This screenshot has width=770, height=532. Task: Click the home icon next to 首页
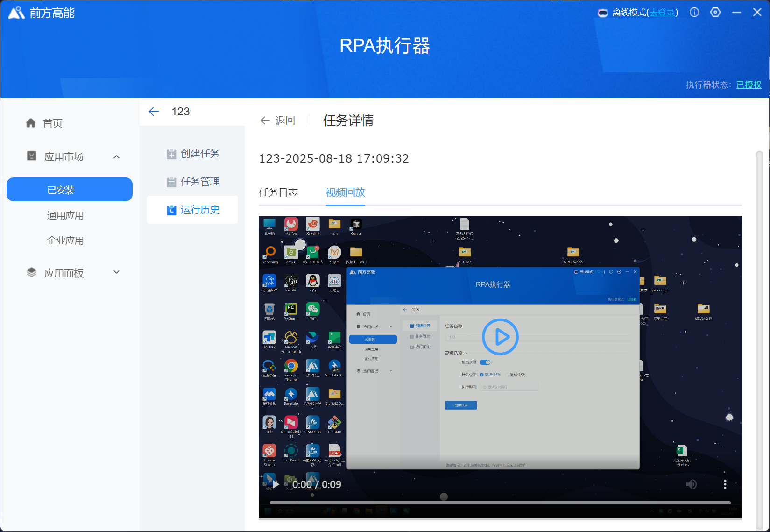[31, 123]
